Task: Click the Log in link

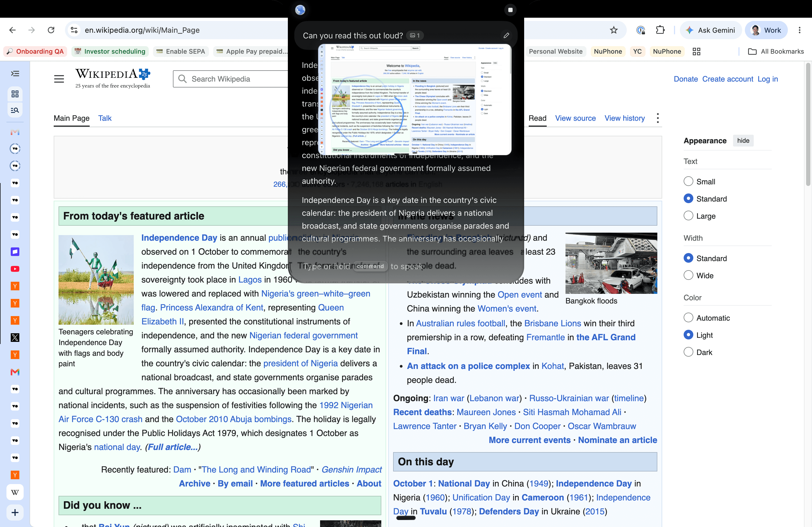Action: click(x=767, y=79)
